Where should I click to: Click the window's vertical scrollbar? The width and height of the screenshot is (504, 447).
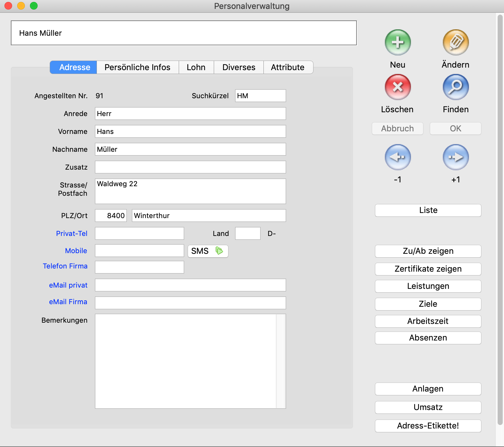pyautogui.click(x=500, y=220)
